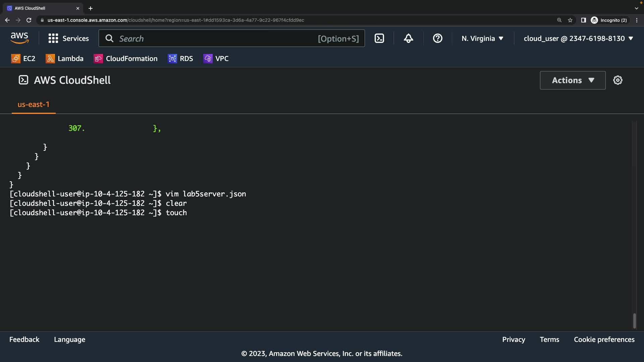Open Lambda favorite shortcut
Image resolution: width=644 pixels, height=362 pixels.
click(64, 59)
